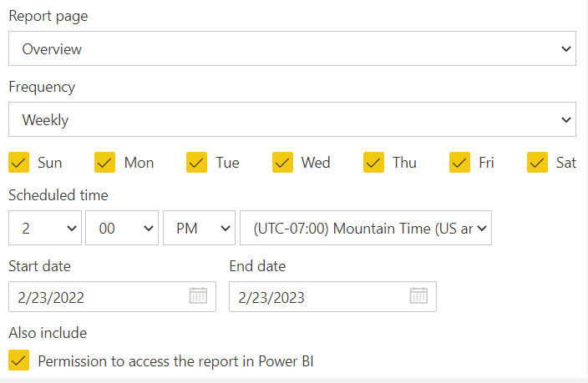Uncheck the Sun checkbox
Viewport: 588px width, 383px height.
(18, 162)
